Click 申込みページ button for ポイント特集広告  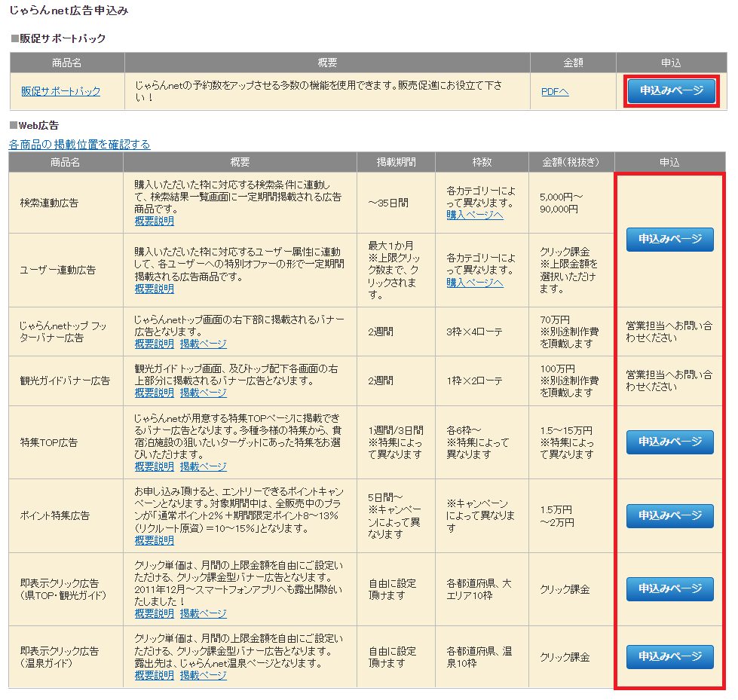pyautogui.click(x=669, y=515)
